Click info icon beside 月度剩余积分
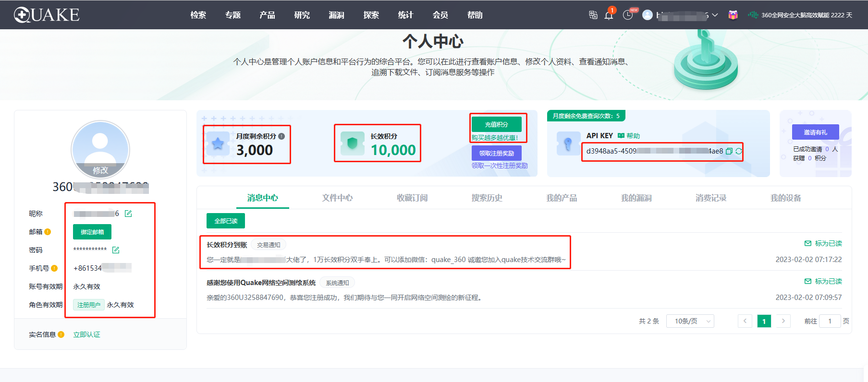 click(281, 136)
